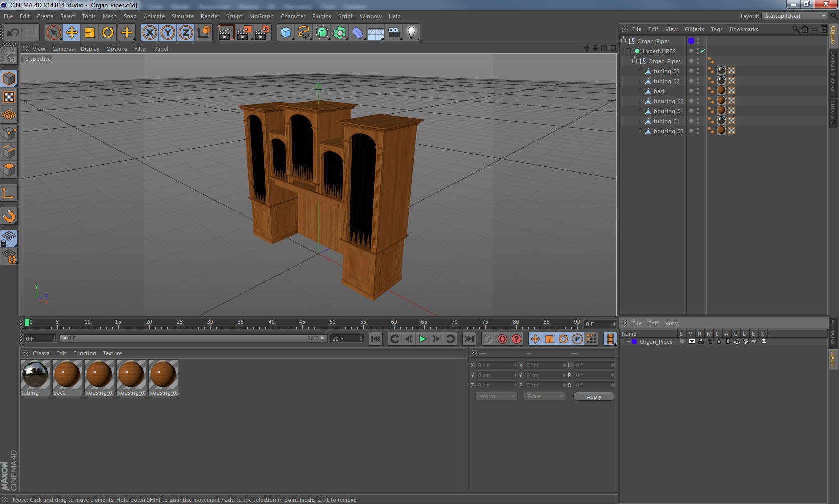Click the X position stepper arrows
Image resolution: width=839 pixels, height=504 pixels.
515,365
